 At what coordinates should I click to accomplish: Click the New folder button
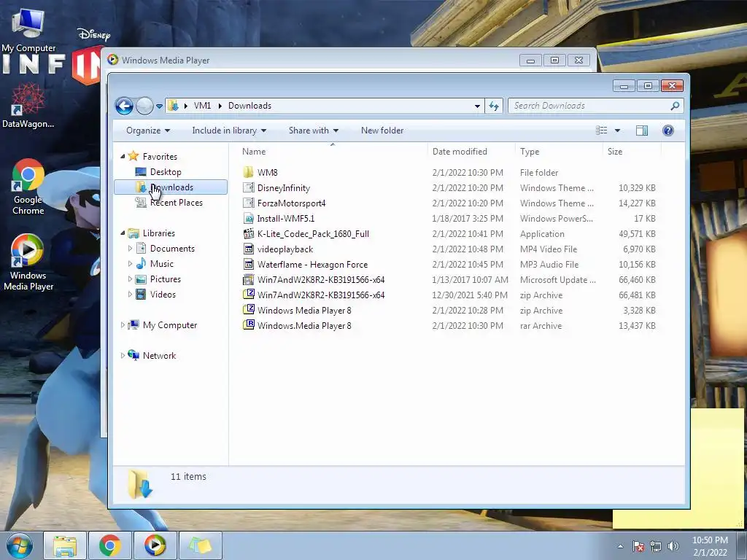382,131
